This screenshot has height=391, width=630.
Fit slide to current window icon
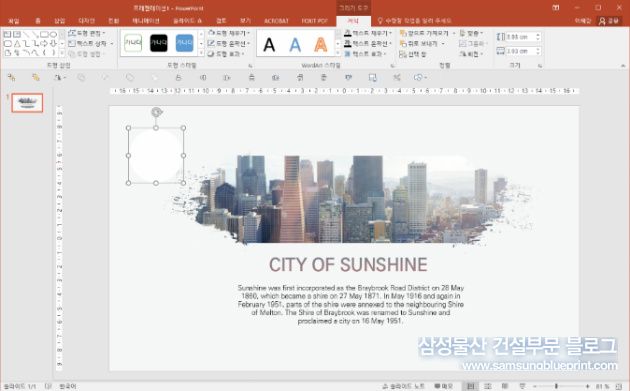pos(619,386)
